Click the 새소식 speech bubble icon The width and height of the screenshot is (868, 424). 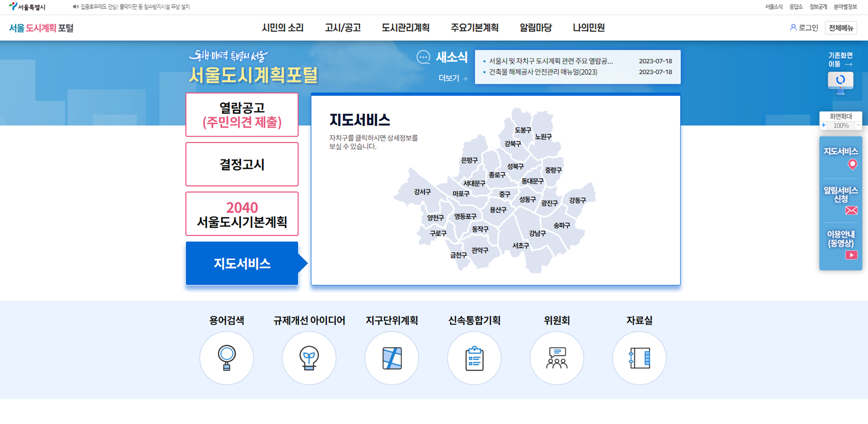coord(423,57)
